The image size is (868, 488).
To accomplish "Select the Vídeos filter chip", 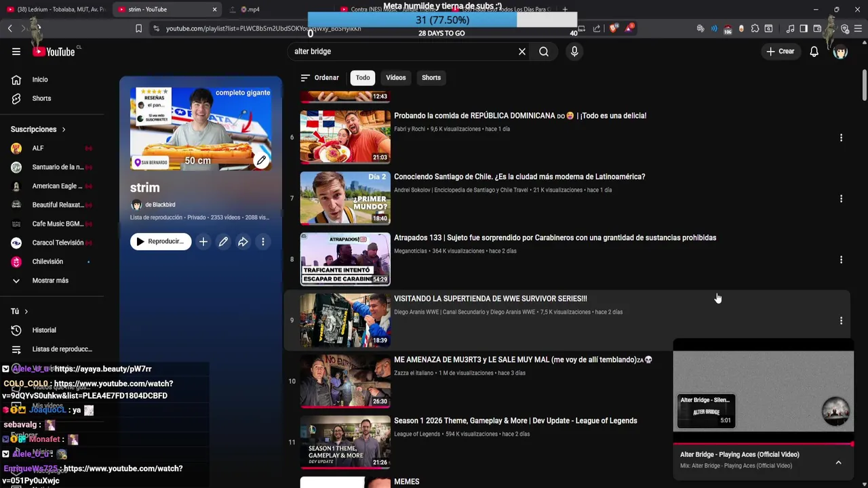I will [x=396, y=77].
